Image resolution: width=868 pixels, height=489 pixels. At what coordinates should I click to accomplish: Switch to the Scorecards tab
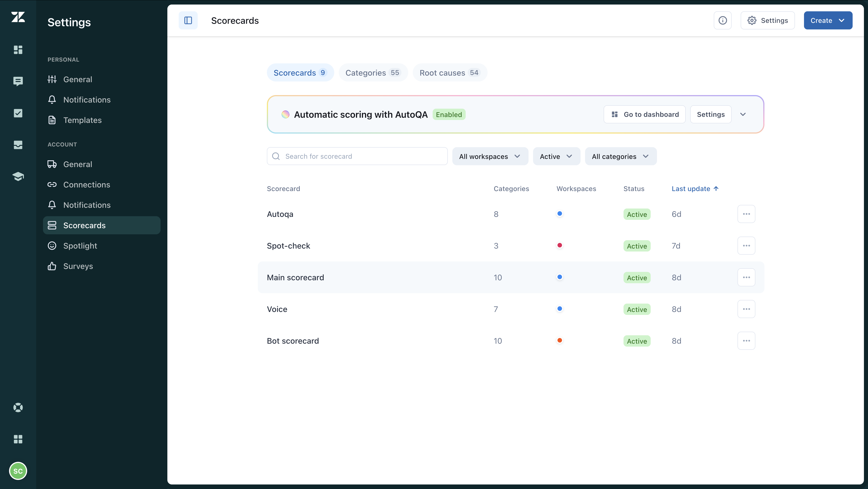pyautogui.click(x=300, y=72)
